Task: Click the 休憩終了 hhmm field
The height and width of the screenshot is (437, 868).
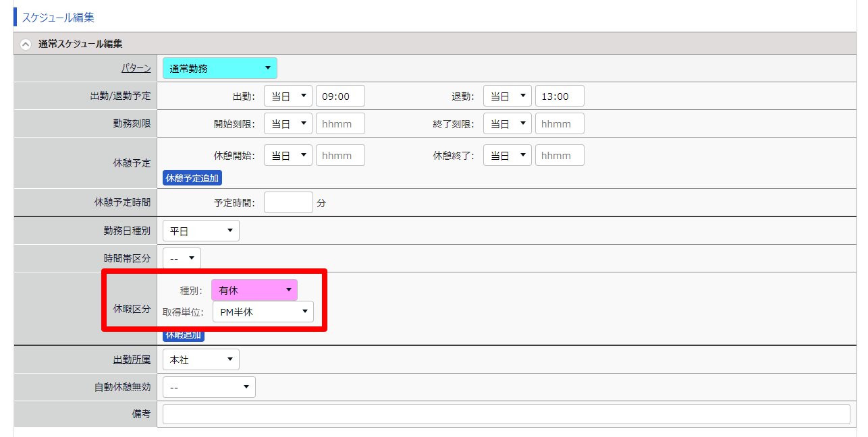Action: [560, 155]
